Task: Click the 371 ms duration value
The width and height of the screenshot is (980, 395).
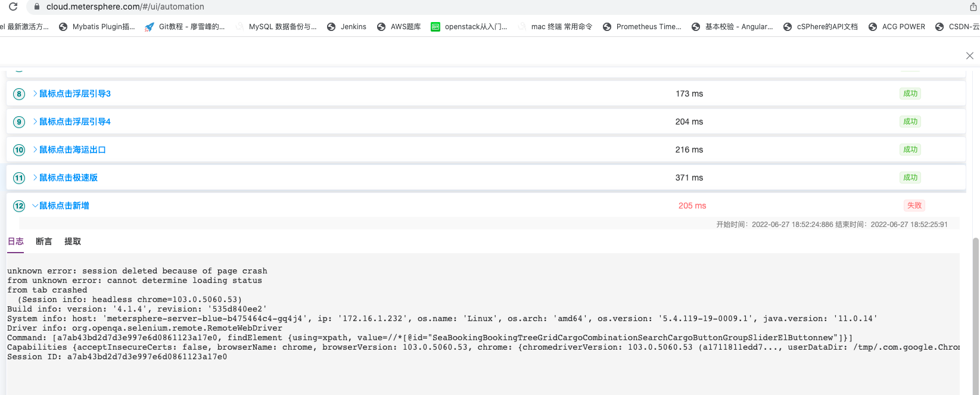Action: (x=689, y=178)
